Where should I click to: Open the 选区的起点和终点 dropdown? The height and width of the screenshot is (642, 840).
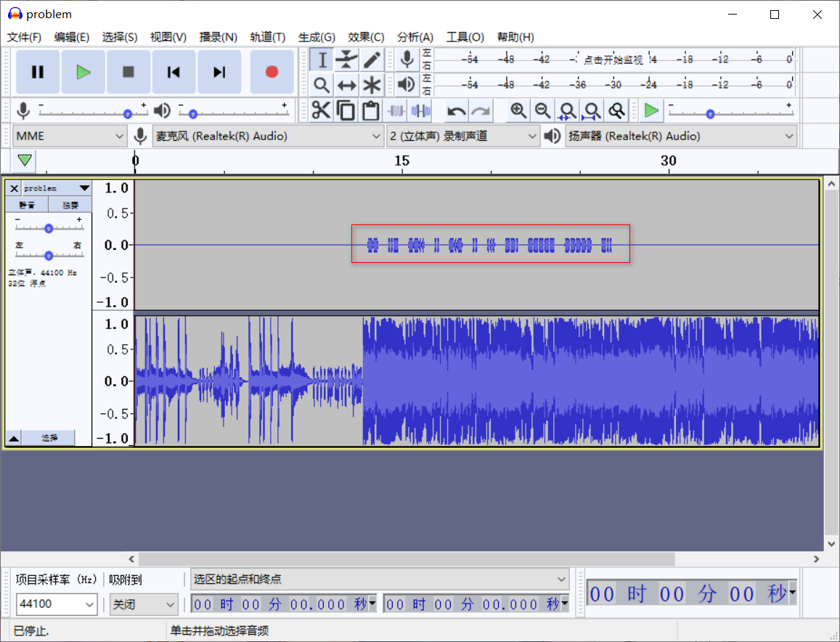point(380,580)
